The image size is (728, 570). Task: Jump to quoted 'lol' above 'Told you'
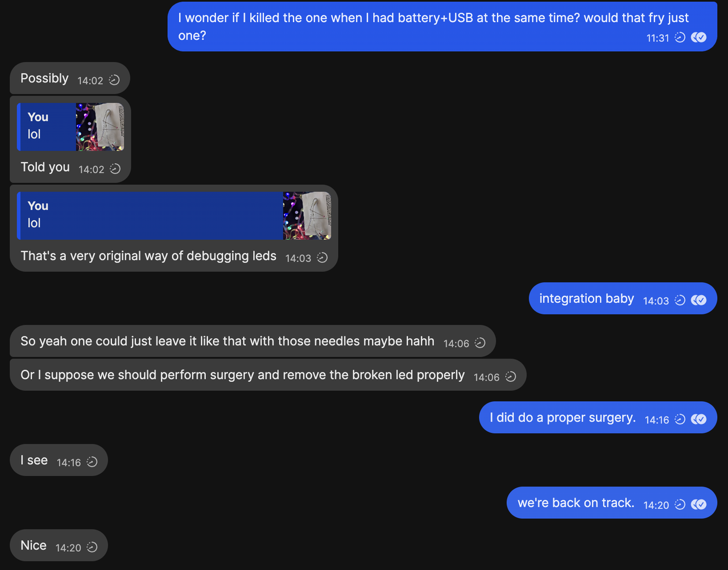[x=47, y=127]
